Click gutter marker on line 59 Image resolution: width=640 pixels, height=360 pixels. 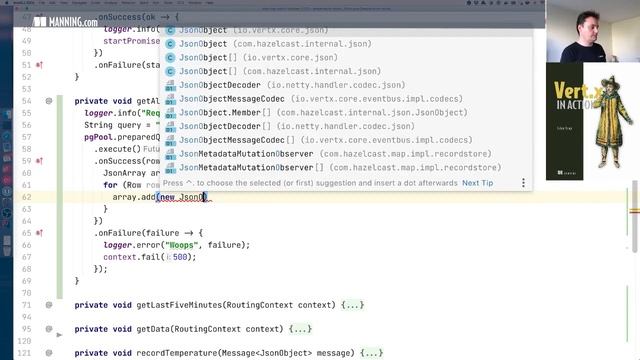tap(39, 161)
